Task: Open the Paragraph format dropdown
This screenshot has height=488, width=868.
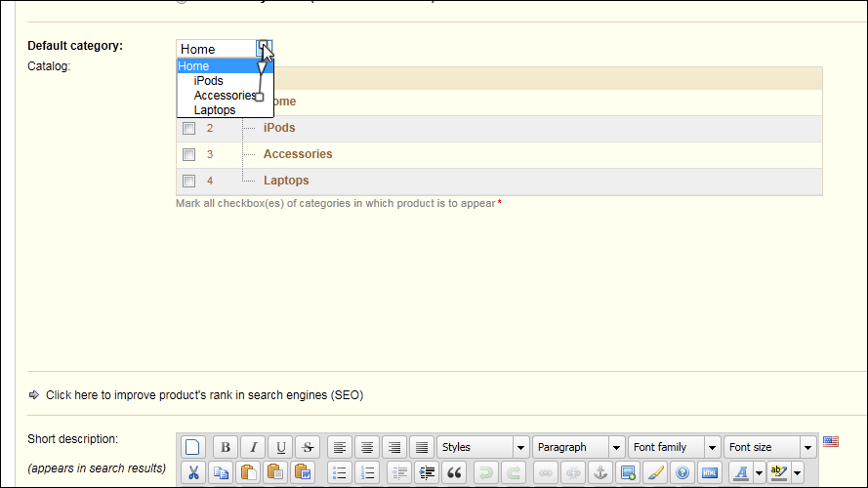Action: click(x=578, y=447)
